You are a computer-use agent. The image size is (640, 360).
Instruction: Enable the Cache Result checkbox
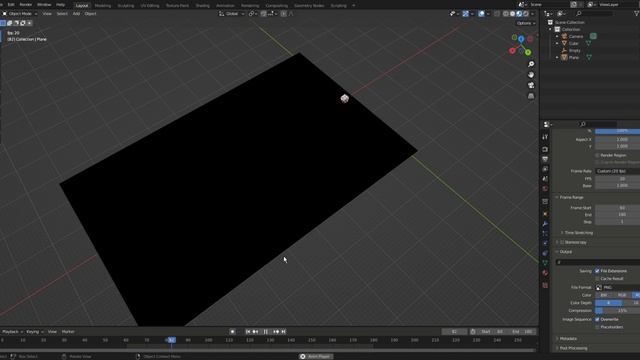tap(597, 278)
